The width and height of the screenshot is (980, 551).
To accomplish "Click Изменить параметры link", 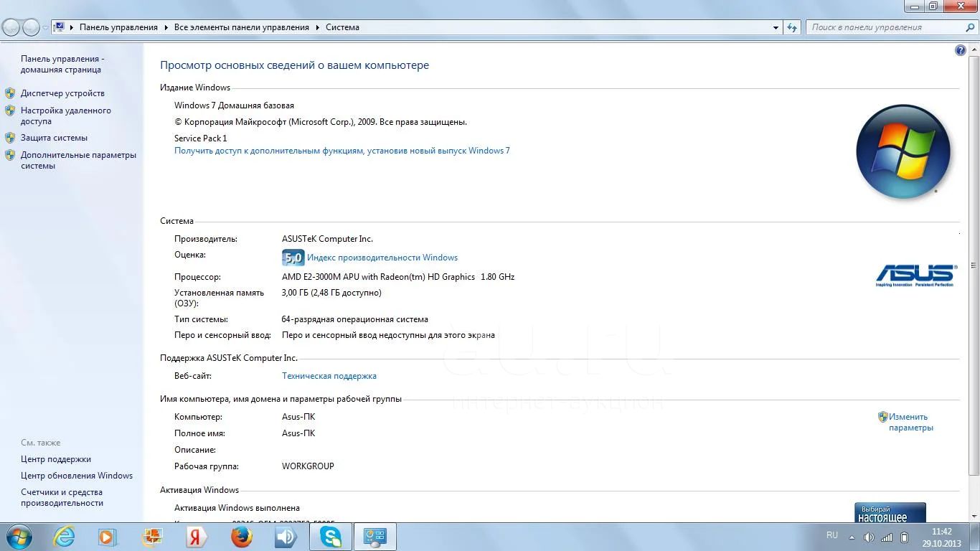I will coord(911,422).
